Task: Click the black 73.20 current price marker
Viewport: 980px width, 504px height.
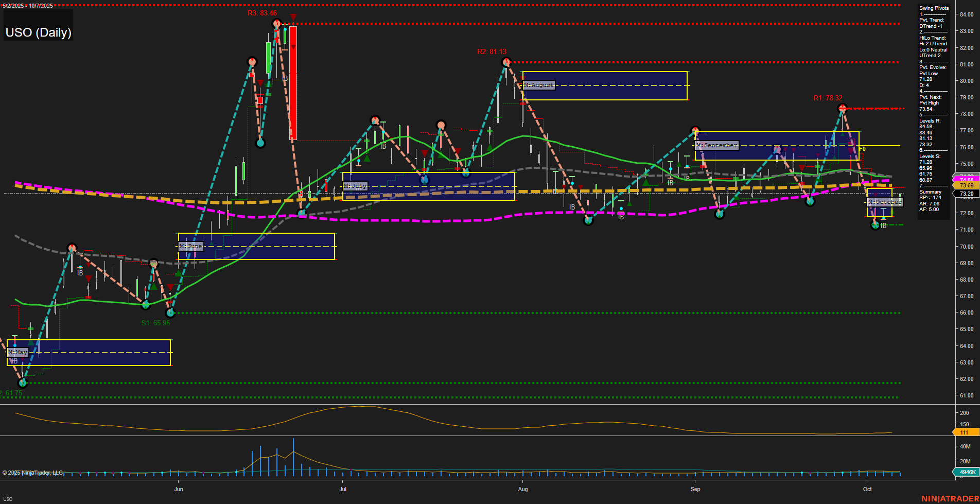Action: click(x=966, y=194)
